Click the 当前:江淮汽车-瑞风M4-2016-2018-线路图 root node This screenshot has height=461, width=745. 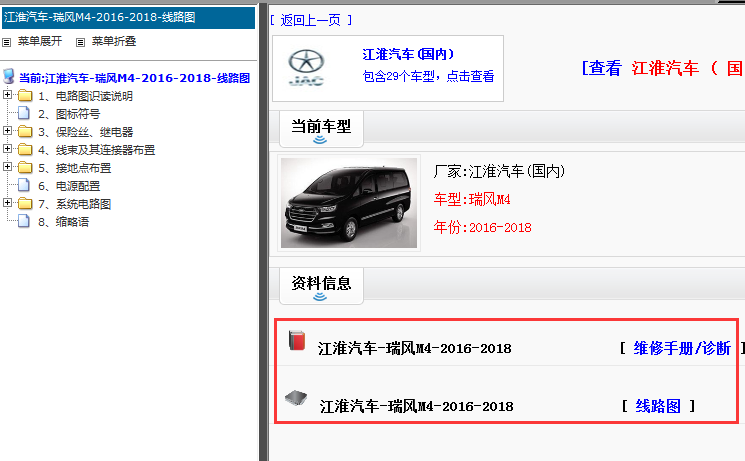pos(134,78)
